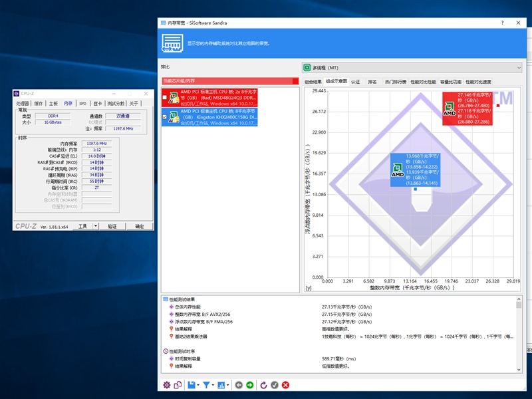Click the copy results icon
This screenshot has height=399, width=532.
tap(178, 385)
